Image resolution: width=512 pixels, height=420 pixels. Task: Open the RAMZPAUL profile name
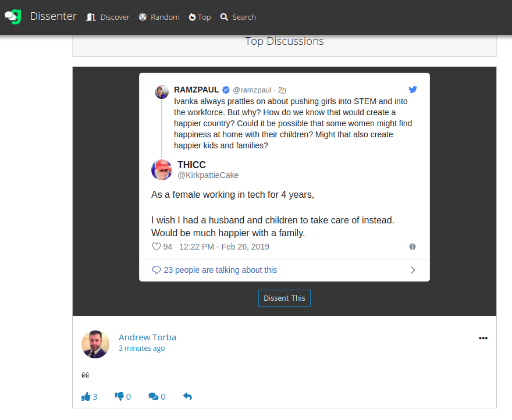coord(196,90)
